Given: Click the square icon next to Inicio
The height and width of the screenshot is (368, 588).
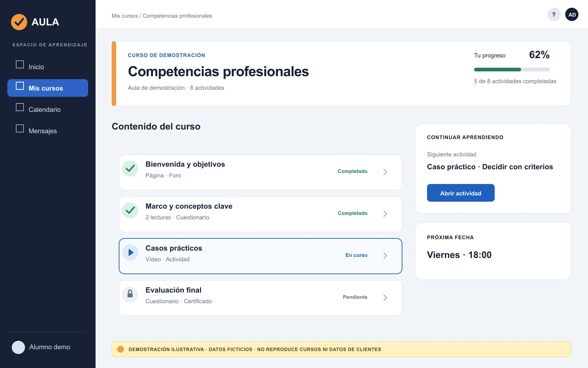Looking at the screenshot, I should coord(20,64).
